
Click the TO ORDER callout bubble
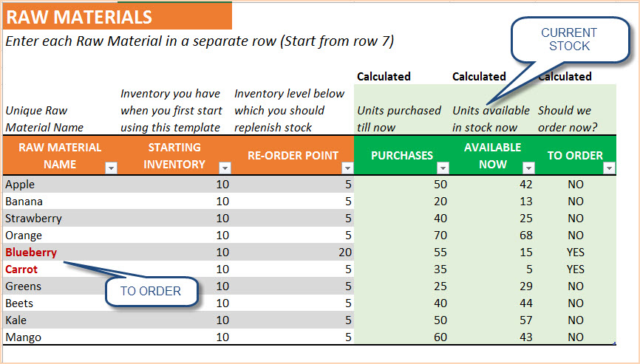(152, 291)
